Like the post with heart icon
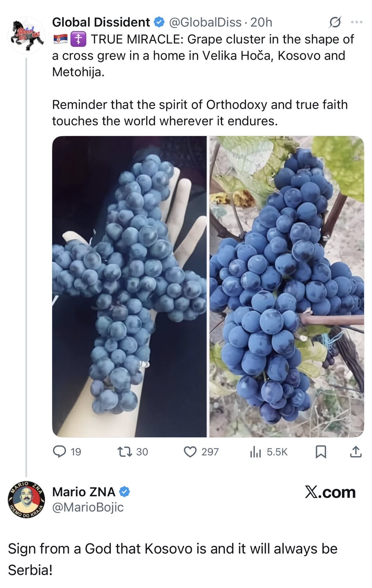372x588 pixels. [190, 451]
